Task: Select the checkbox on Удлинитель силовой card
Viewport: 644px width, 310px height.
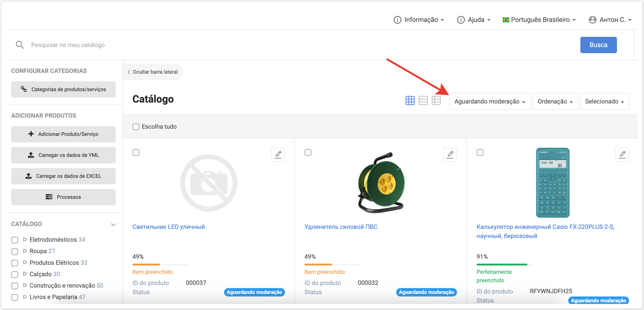Action: tap(308, 152)
